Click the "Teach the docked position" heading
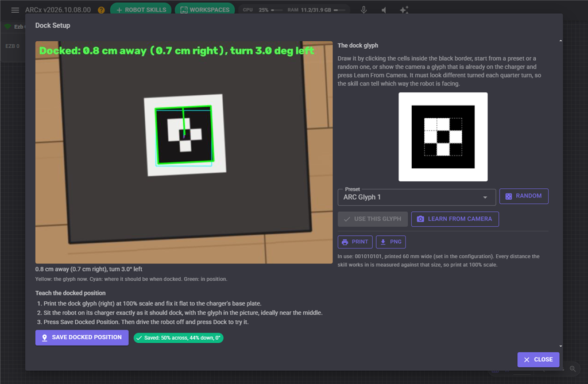Image resolution: width=588 pixels, height=384 pixels. tap(71, 293)
